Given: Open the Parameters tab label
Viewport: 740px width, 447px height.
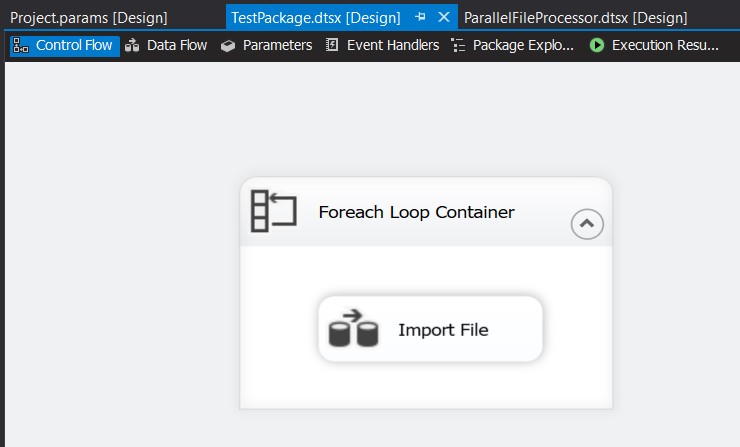Looking at the screenshot, I should [277, 45].
